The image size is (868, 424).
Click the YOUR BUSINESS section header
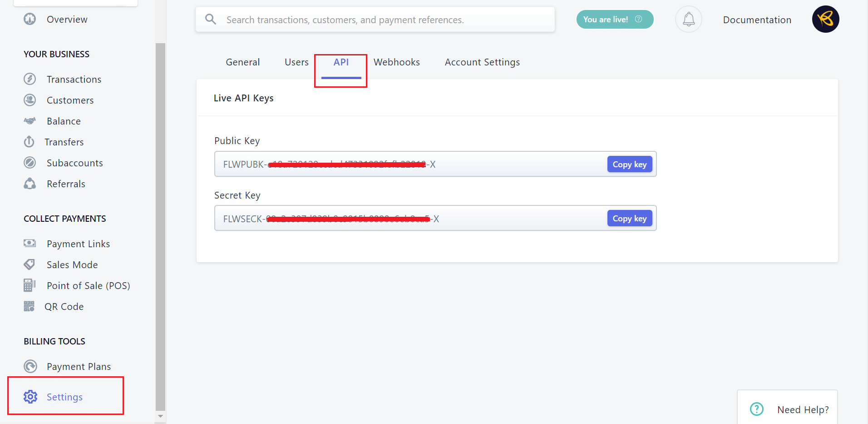point(56,54)
